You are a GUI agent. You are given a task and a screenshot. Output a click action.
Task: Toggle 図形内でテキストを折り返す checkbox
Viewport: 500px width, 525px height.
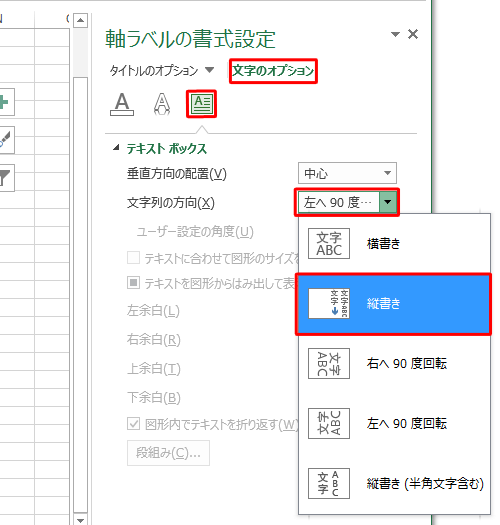pyautogui.click(x=133, y=424)
